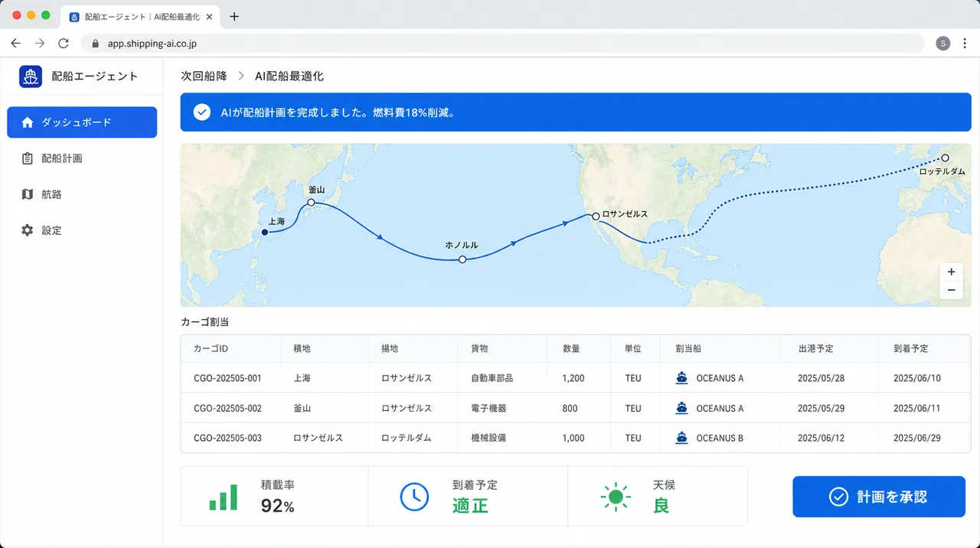Viewport: 980px width, 548px height.
Task: Click the カーゴID column header
Action: [211, 349]
